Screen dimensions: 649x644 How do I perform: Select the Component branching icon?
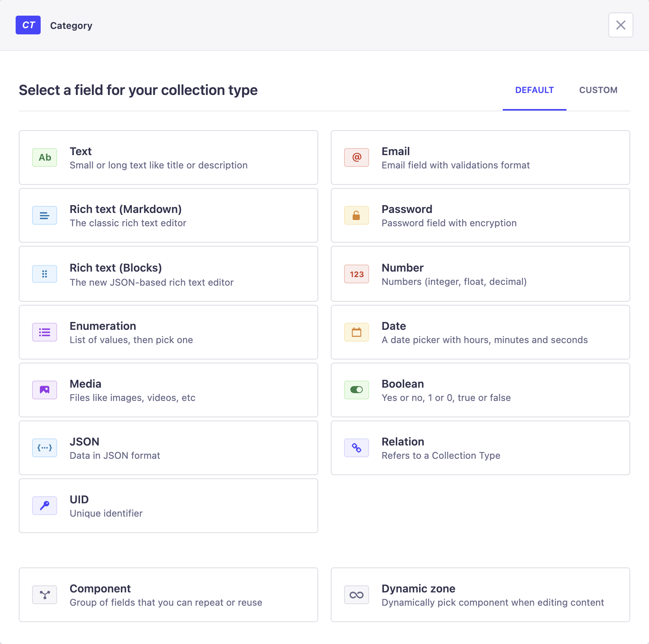pyautogui.click(x=45, y=595)
